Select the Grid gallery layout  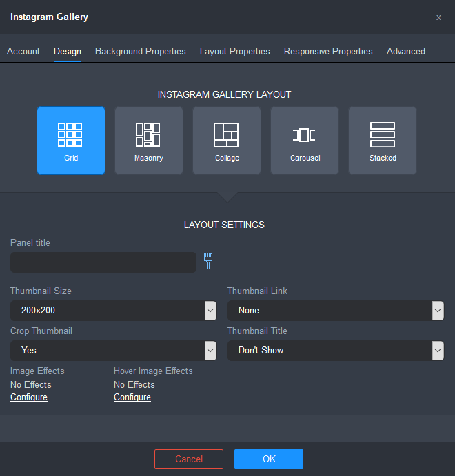point(71,141)
